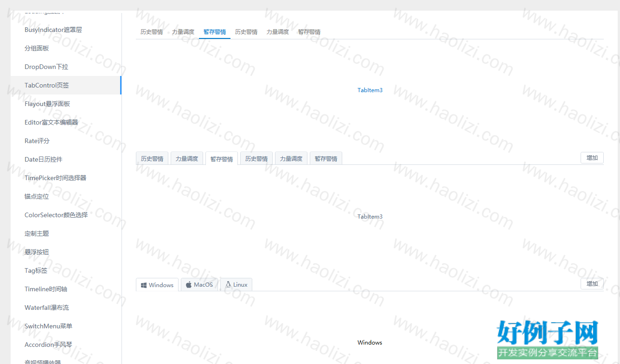Open Waterfall瀑布流 sidebar item

coord(66,308)
